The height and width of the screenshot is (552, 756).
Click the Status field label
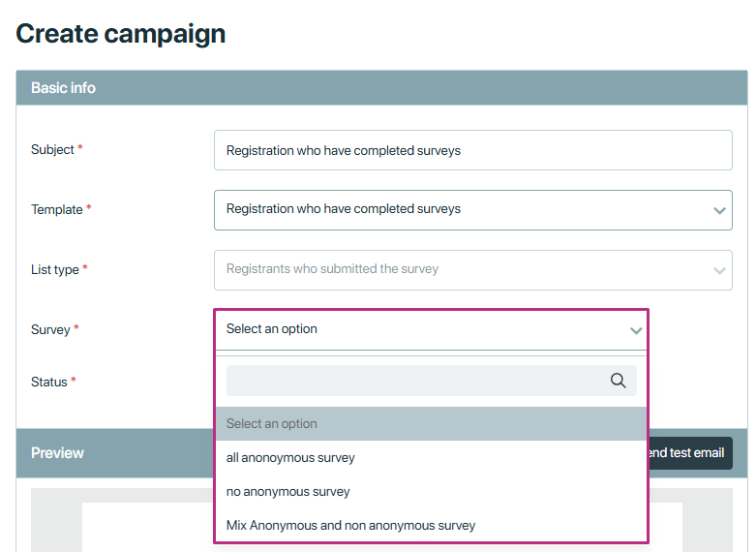pyautogui.click(x=49, y=382)
